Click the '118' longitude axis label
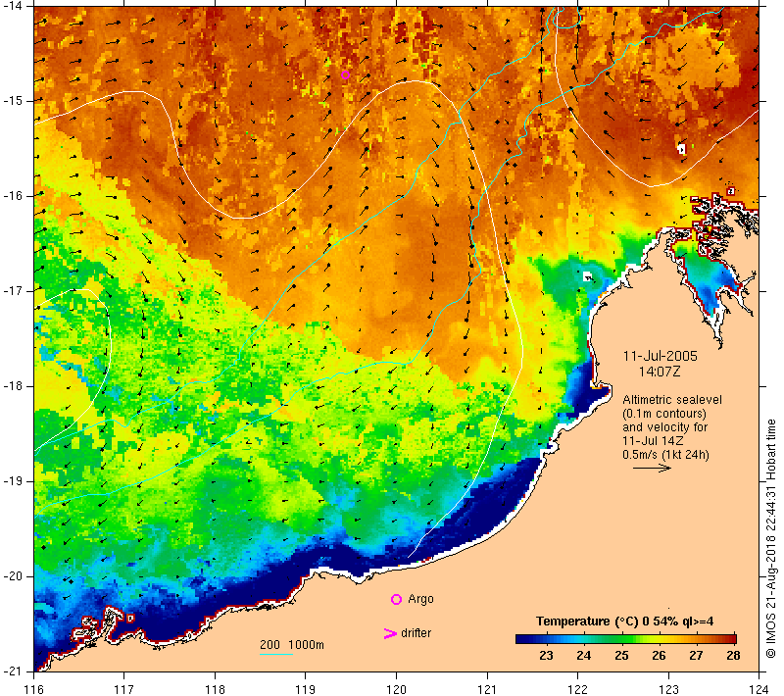This screenshot has height=696, width=784. 215,689
